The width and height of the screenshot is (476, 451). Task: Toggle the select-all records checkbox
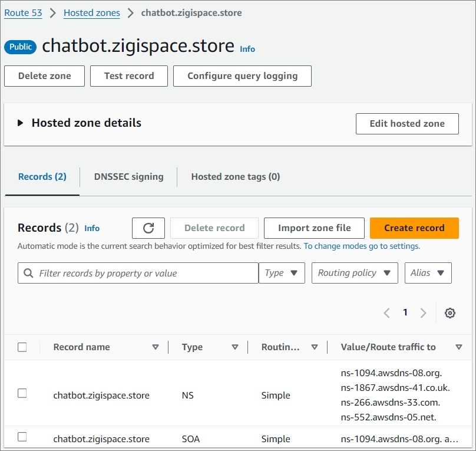(22, 347)
